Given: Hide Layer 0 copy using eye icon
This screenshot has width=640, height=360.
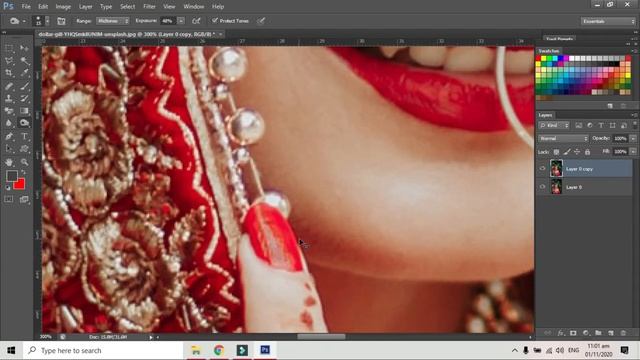Looking at the screenshot, I should 542,168.
